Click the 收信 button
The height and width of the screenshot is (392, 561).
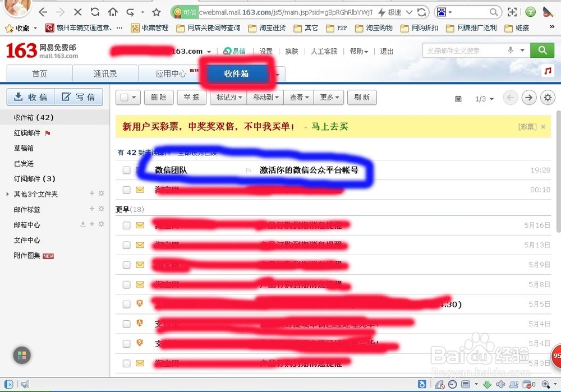(x=31, y=97)
